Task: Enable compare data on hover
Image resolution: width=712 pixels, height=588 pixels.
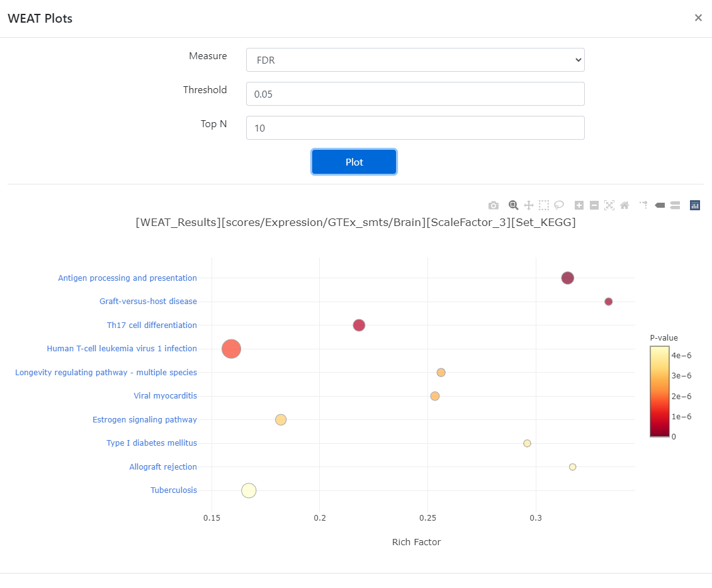Action: (675, 205)
